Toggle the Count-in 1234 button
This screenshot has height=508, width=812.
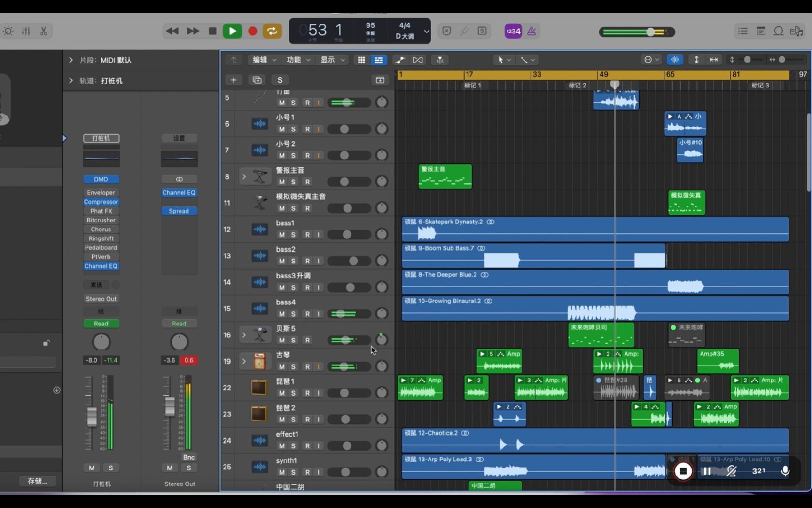[513, 31]
